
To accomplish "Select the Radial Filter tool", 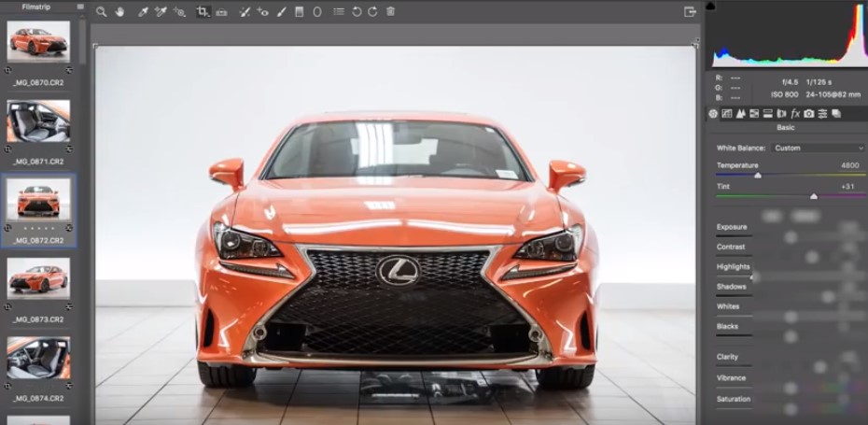I will click(317, 11).
